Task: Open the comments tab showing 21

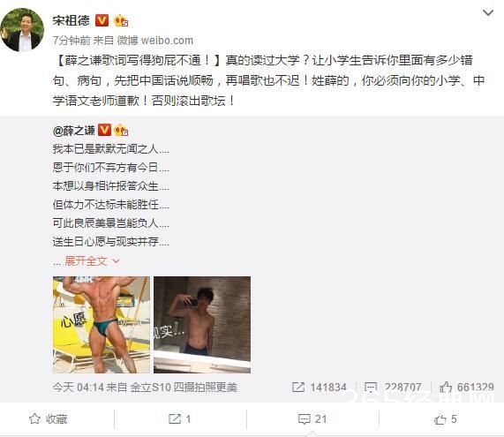Action: coord(312,419)
